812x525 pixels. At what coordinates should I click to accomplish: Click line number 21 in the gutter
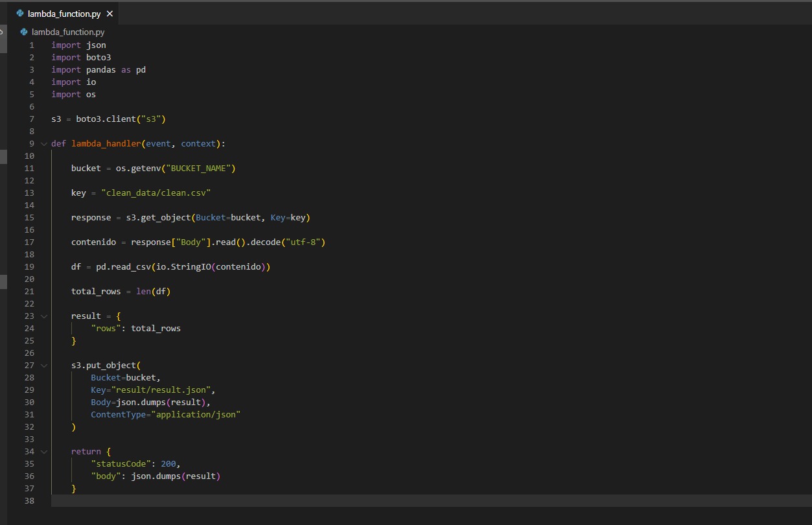(x=29, y=292)
